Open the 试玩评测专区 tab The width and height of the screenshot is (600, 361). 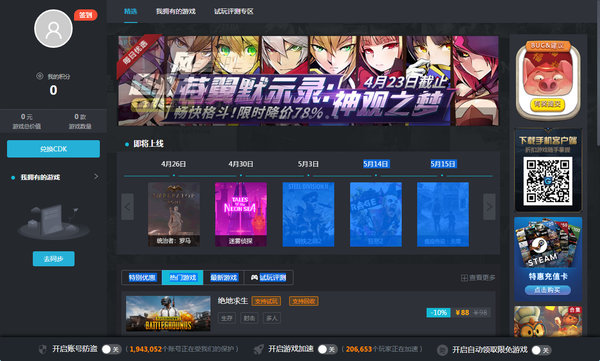[234, 11]
